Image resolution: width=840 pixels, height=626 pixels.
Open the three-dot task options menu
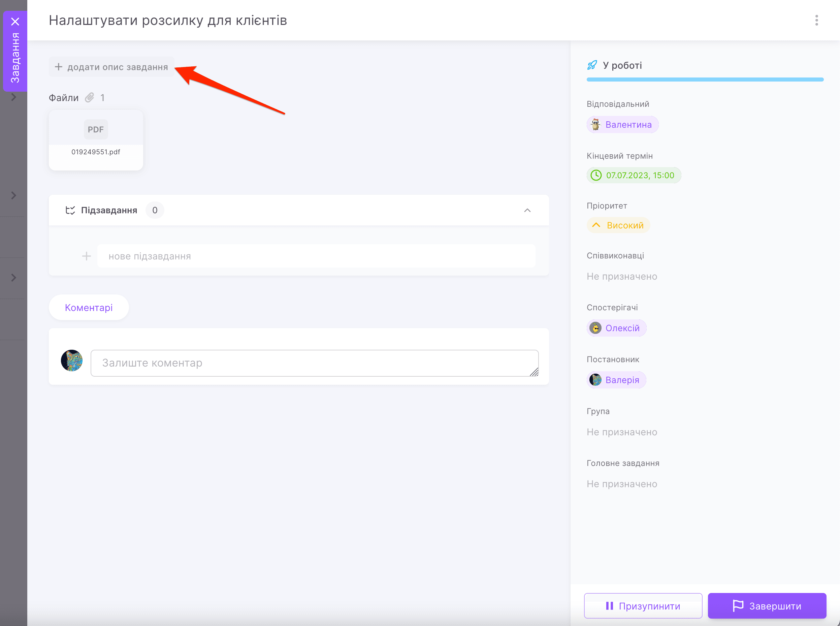click(816, 20)
